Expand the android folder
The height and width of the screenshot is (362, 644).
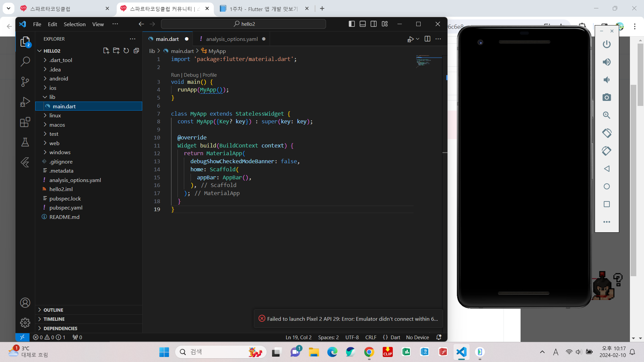(89, 78)
